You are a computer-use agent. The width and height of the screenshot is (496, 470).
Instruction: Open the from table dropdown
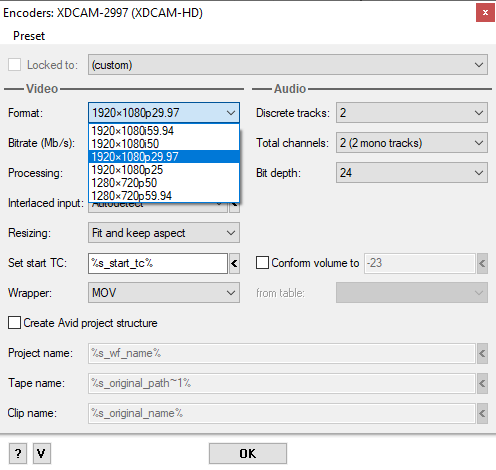point(412,293)
